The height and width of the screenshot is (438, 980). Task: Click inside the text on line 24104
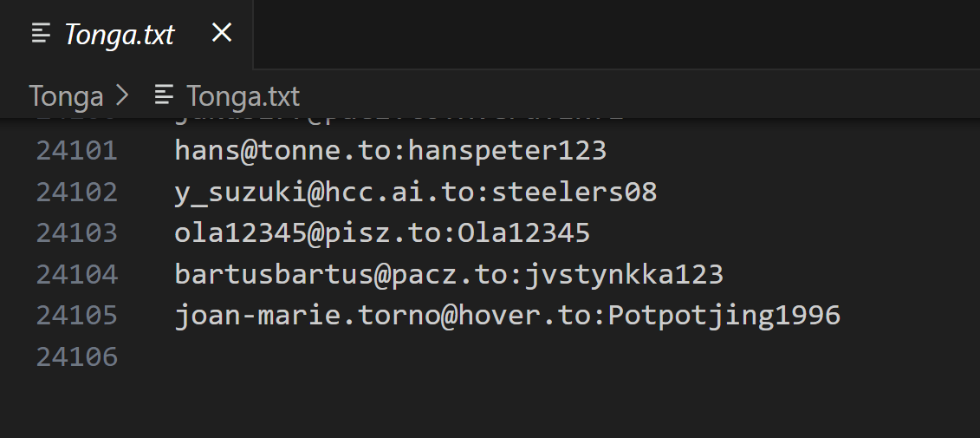pyautogui.click(x=449, y=275)
